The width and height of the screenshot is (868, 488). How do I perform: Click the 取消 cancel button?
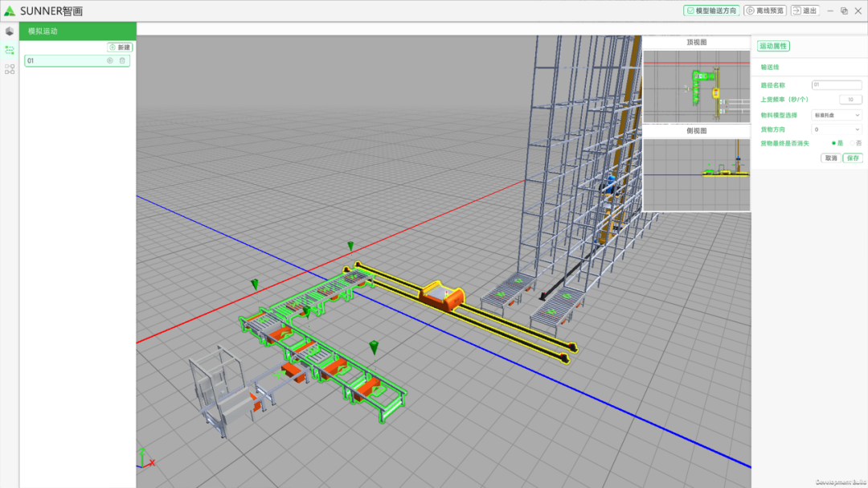click(830, 158)
